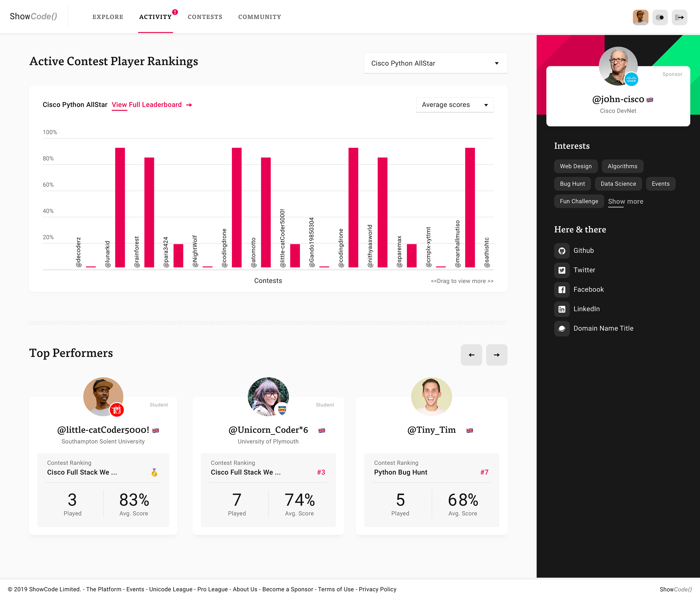Go to the Contests tab

pyautogui.click(x=205, y=17)
